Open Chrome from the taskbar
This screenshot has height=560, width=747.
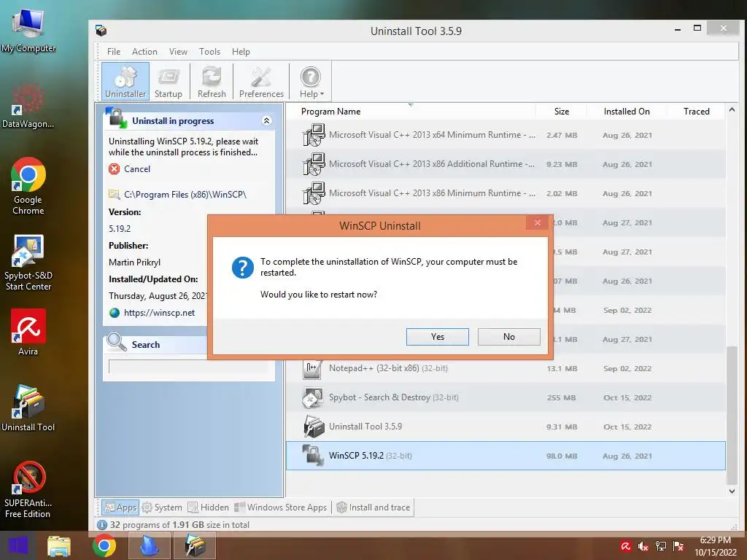(104, 546)
